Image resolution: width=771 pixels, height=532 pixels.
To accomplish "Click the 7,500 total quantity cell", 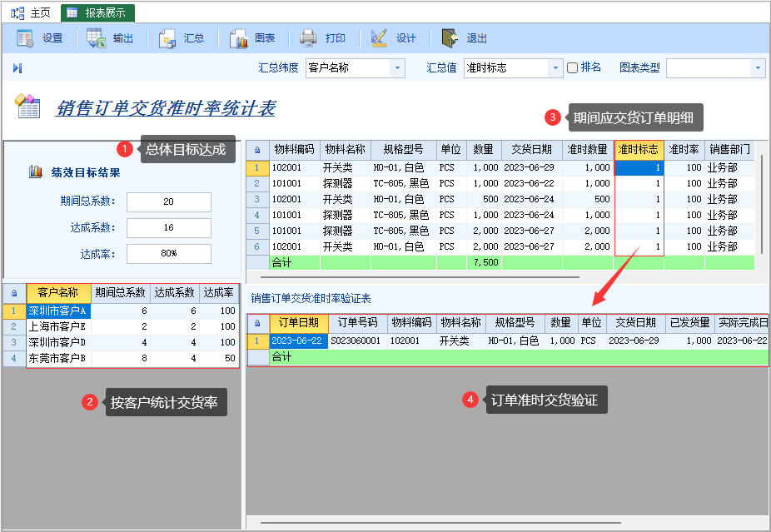I will pos(484,262).
